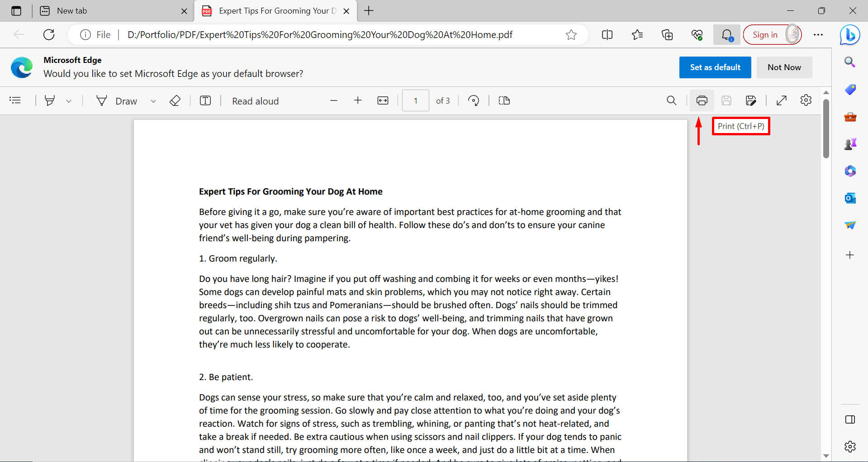Open the sidebar Shopping tag icon
The image size is (868, 462).
pyautogui.click(x=850, y=90)
